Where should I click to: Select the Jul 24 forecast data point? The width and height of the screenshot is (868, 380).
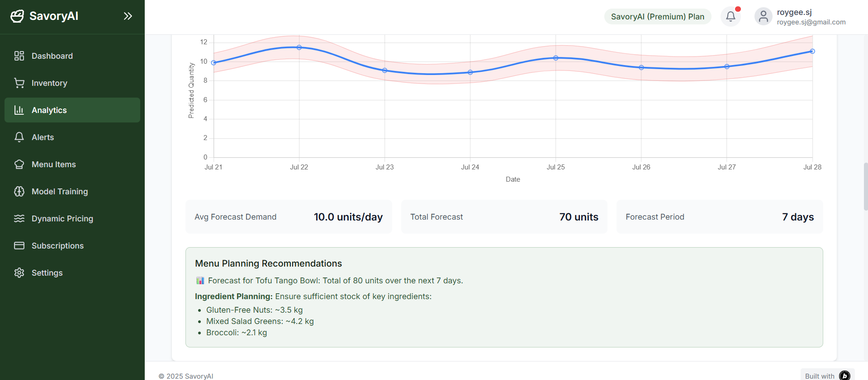coord(470,72)
